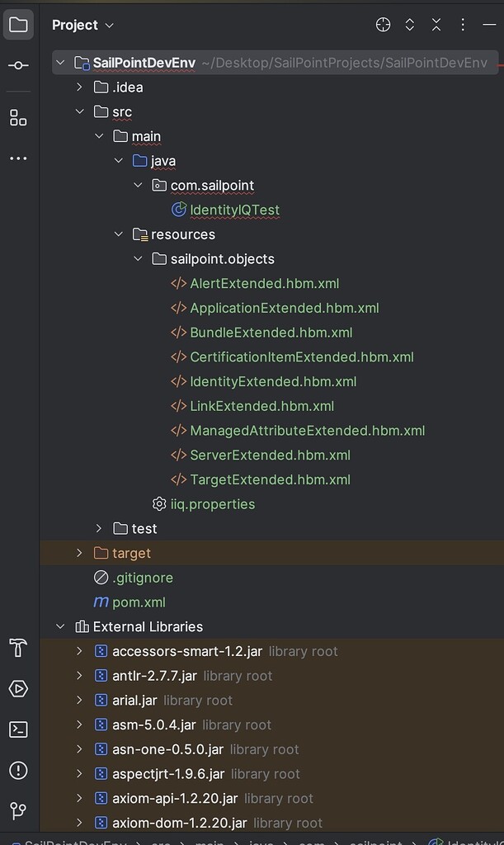This screenshot has width=504, height=845.
Task: Expand the target folder
Action: pos(79,553)
